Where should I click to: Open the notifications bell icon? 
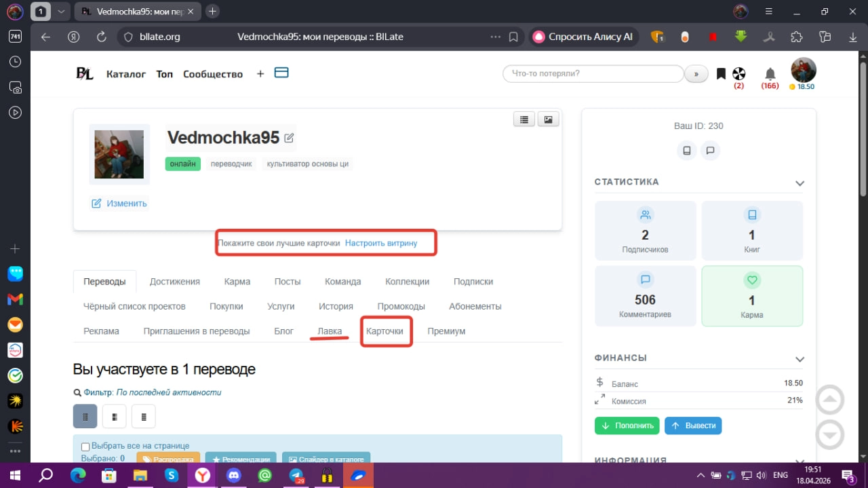click(x=770, y=73)
